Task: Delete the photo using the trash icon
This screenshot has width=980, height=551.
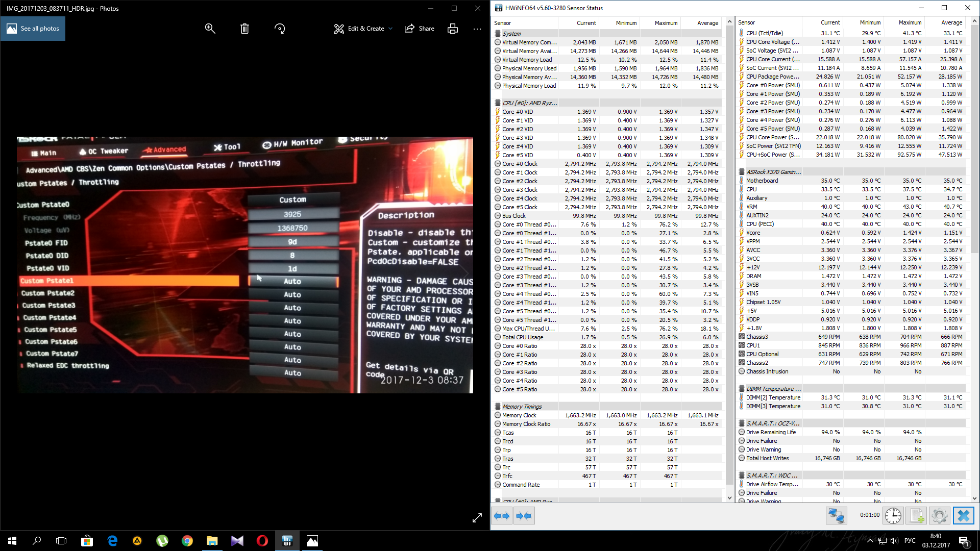Action: pyautogui.click(x=244, y=29)
